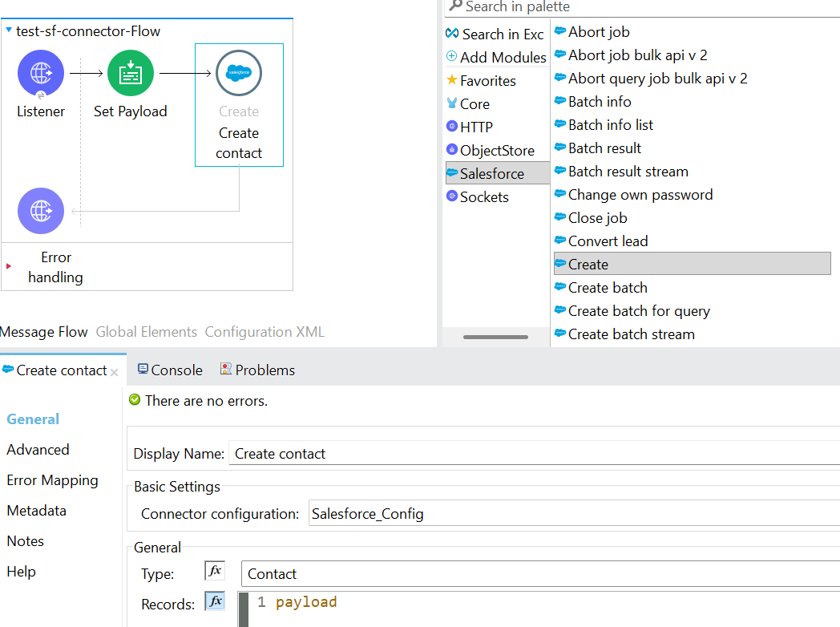The height and width of the screenshot is (627, 840).
Task: Open the Connector configuration dropdown
Action: tap(574, 513)
